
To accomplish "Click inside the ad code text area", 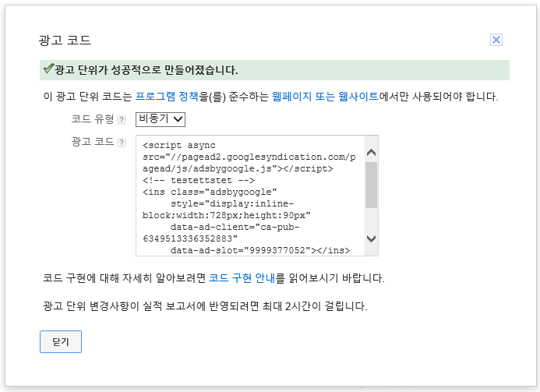I will (250, 196).
